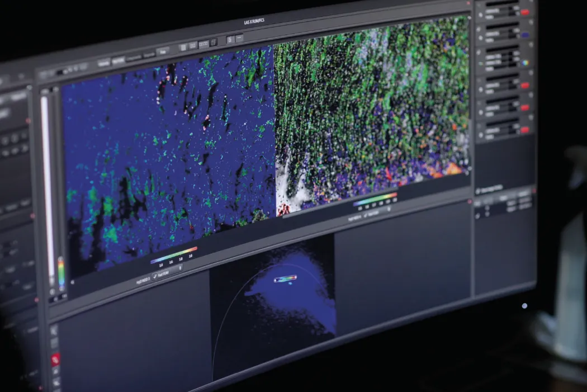This screenshot has width=587, height=392.
Task: Select the two-panel side-by-side layout icon
Action: point(193,45)
